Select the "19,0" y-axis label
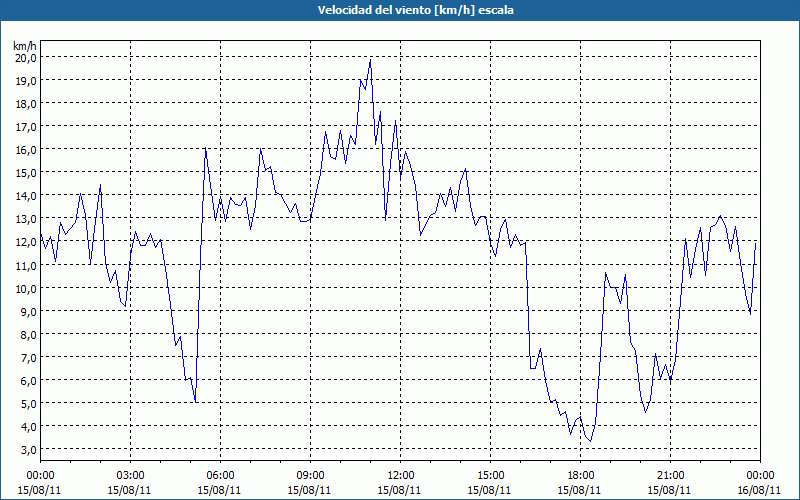This screenshot has width=800, height=500. tap(25, 80)
